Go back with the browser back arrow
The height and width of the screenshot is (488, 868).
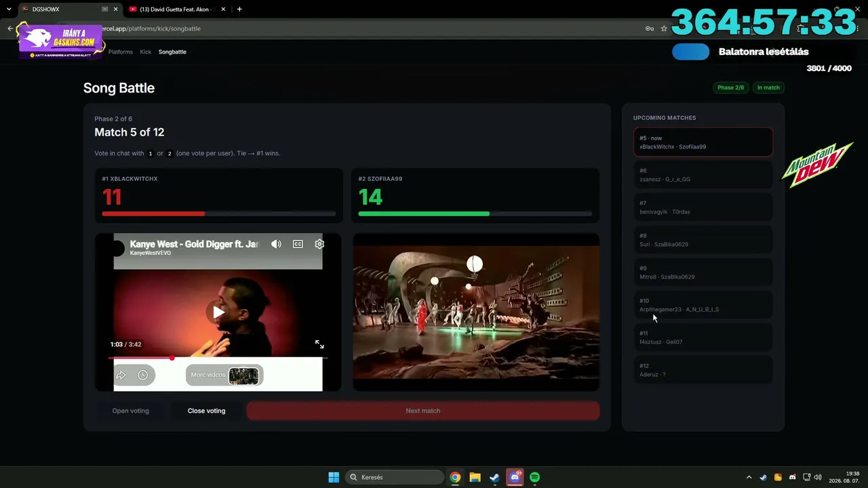coord(10,28)
